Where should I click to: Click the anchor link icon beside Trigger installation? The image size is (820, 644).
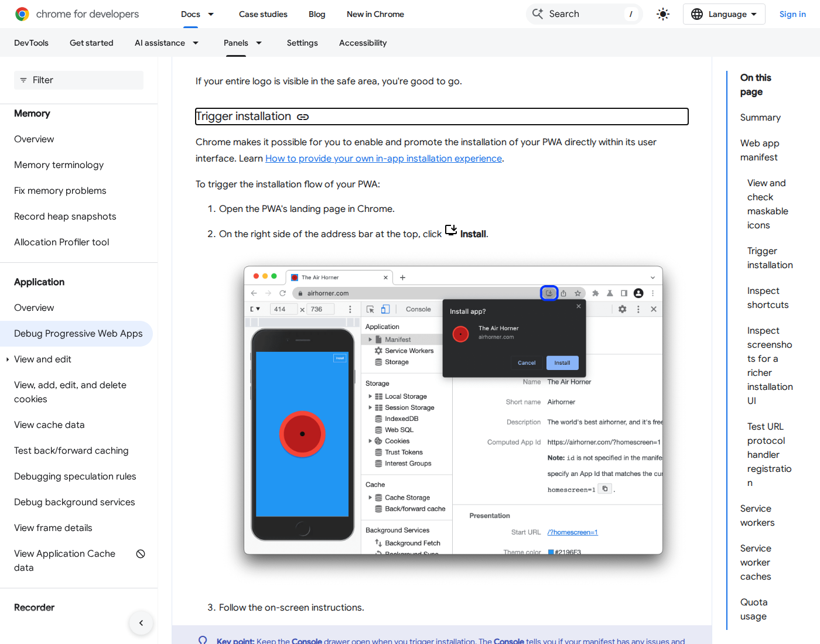[303, 117]
